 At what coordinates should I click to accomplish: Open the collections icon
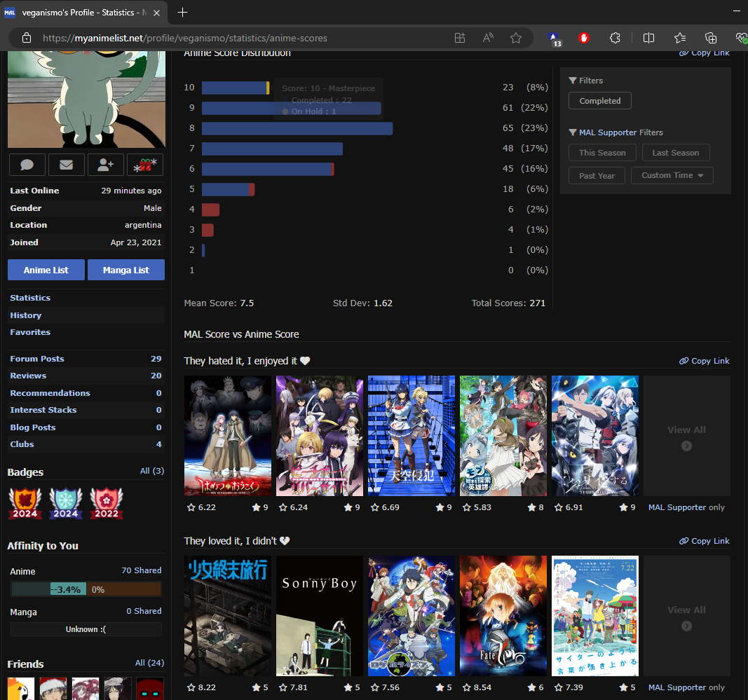point(711,38)
